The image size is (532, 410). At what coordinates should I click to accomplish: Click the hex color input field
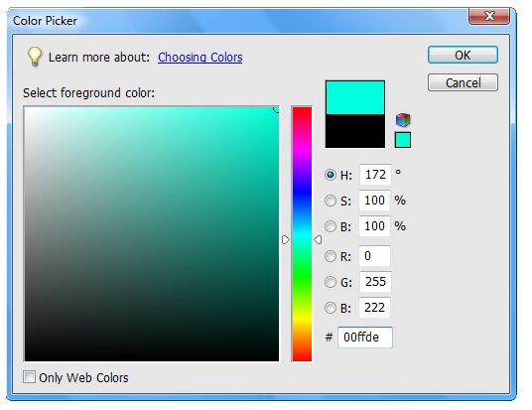365,338
